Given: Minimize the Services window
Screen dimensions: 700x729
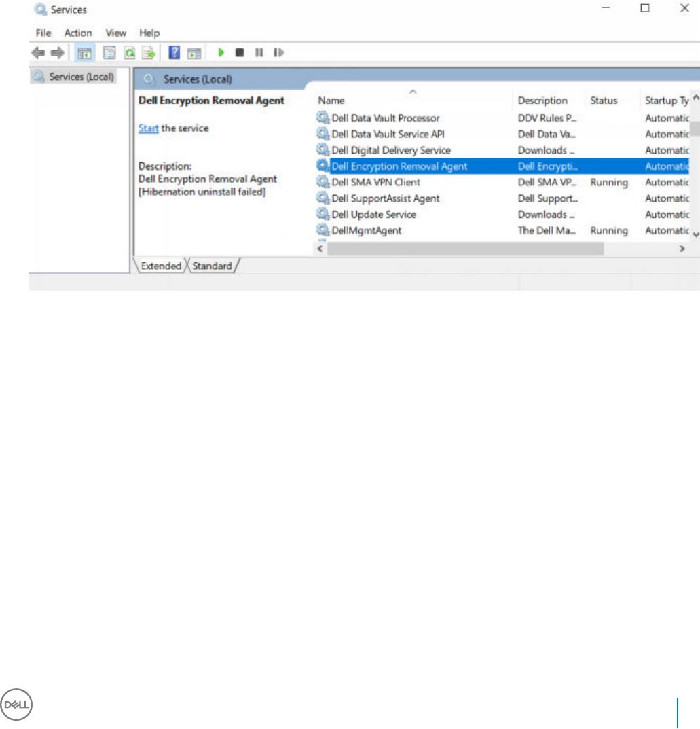Looking at the screenshot, I should (x=606, y=8).
